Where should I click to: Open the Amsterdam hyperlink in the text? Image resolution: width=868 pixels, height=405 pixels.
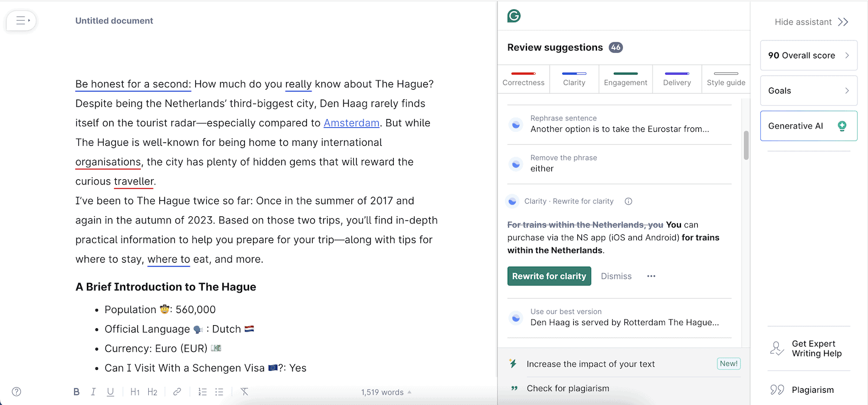coord(351,123)
